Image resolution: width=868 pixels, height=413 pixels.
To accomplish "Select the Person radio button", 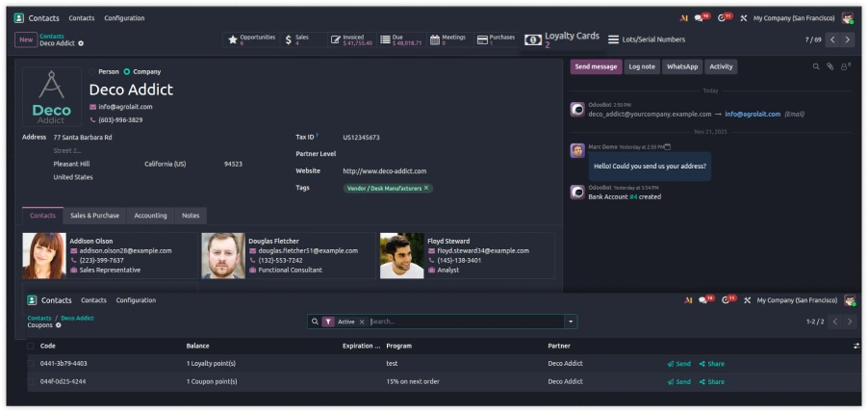I will coord(93,71).
